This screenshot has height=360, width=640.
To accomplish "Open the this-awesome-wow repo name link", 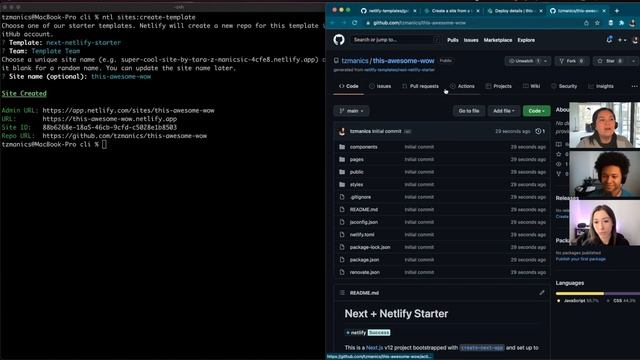I will pos(403,61).
